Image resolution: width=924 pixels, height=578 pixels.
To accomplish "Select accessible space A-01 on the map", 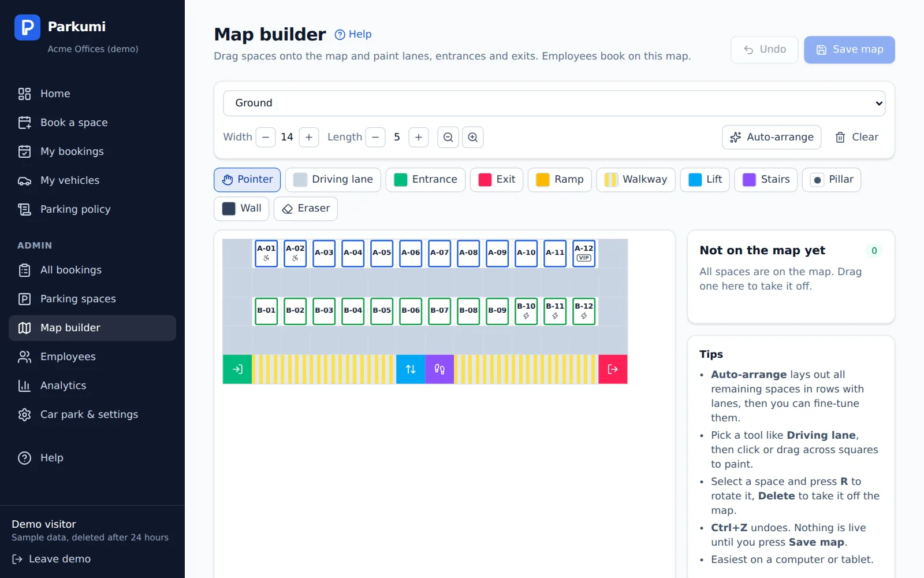I will tap(266, 253).
